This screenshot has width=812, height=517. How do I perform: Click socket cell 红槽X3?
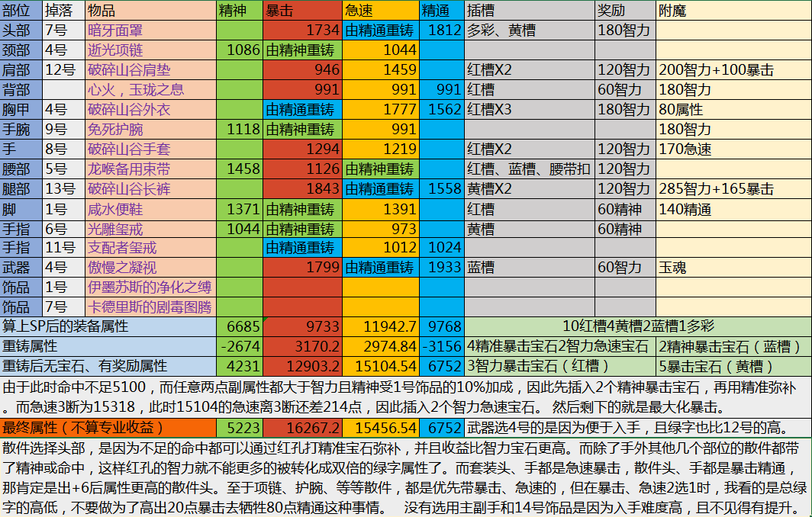[x=530, y=110]
